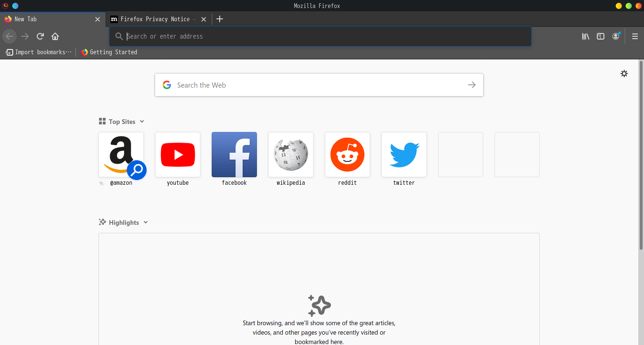Image resolution: width=644 pixels, height=345 pixels.
Task: Open the hamburger application menu
Action: point(635,36)
